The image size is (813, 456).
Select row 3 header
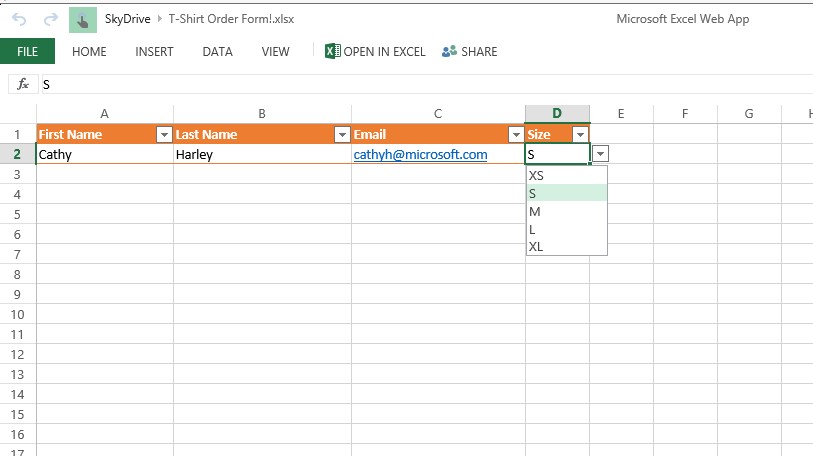tap(18, 174)
